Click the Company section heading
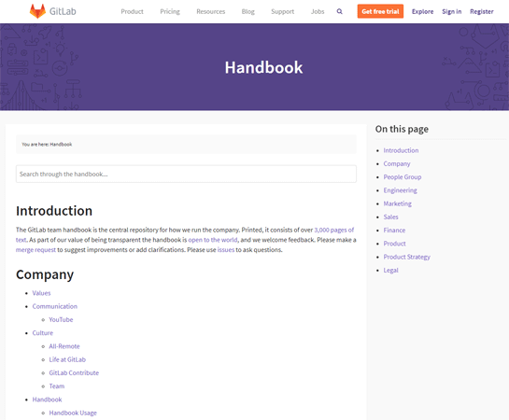 point(45,274)
